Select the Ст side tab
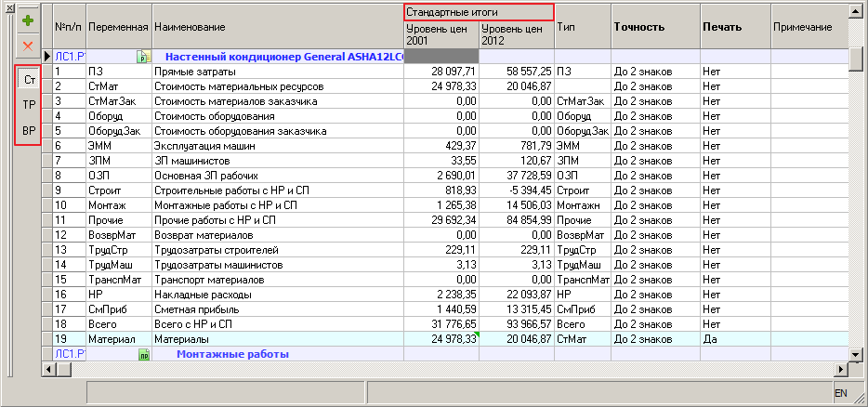 coord(28,80)
